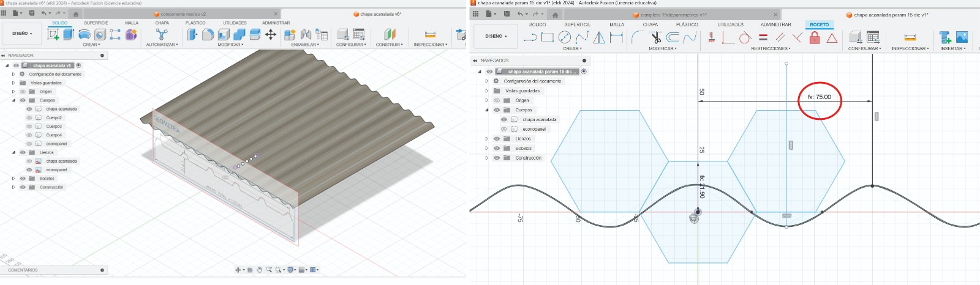Toggle visibility of Origen folder in left browser
The height and width of the screenshot is (285, 980).
[x=23, y=92]
